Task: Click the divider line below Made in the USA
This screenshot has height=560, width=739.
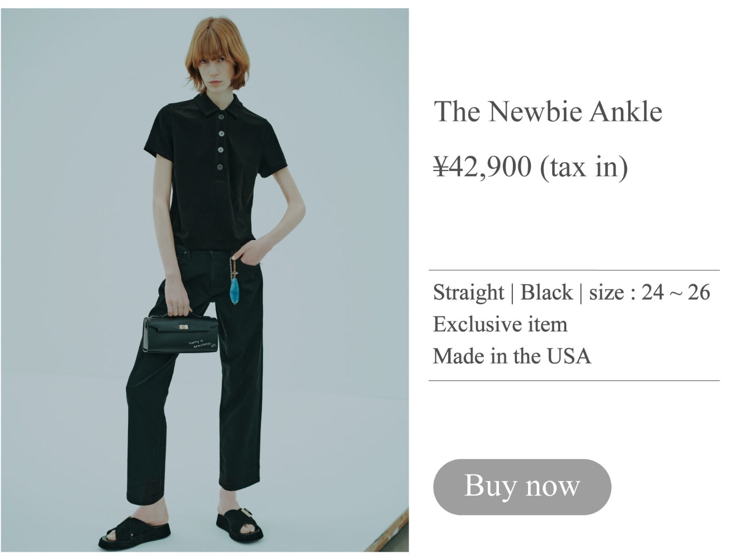Action: click(574, 381)
